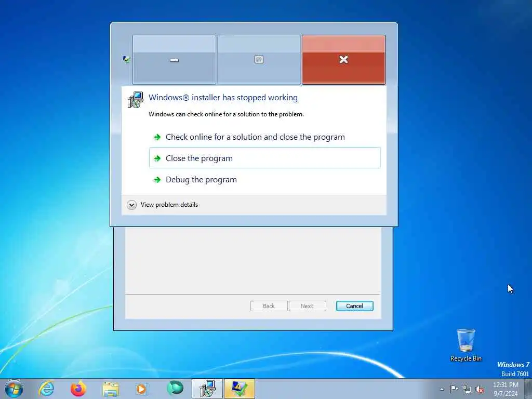Click Show desktop strip at taskbar end
The height and width of the screenshot is (399, 532).
[528, 389]
